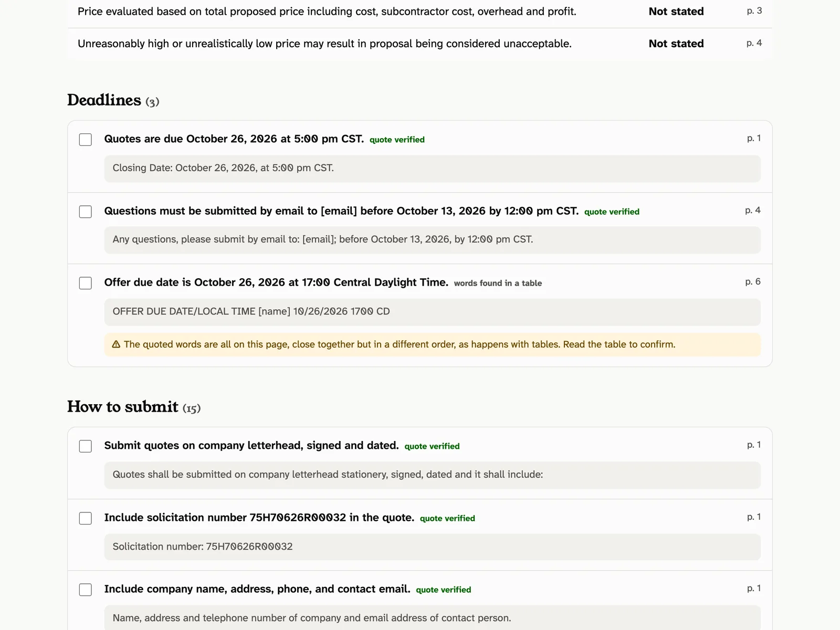
Task: Select quote 'Quotes shall be submitted on company letterhead stationery'
Action: tap(433, 475)
